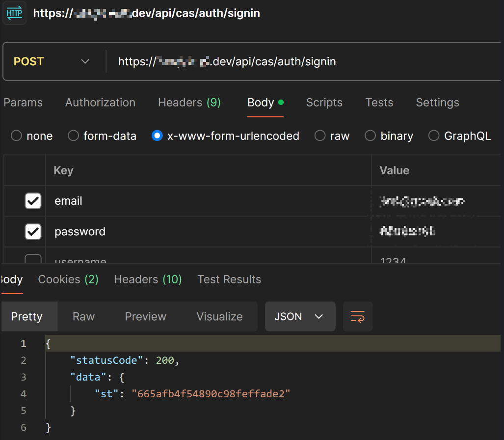The width and height of the screenshot is (504, 440).
Task: Click the email key cell
Action: (208, 201)
